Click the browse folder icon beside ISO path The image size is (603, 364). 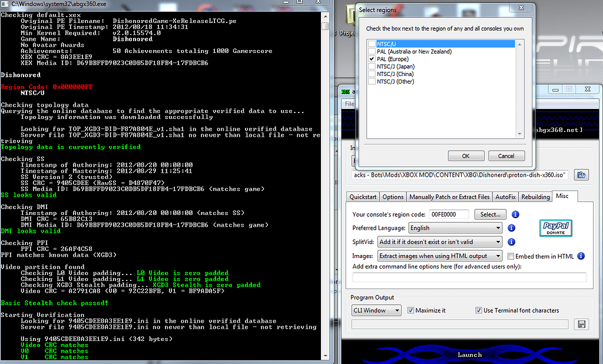(581, 175)
